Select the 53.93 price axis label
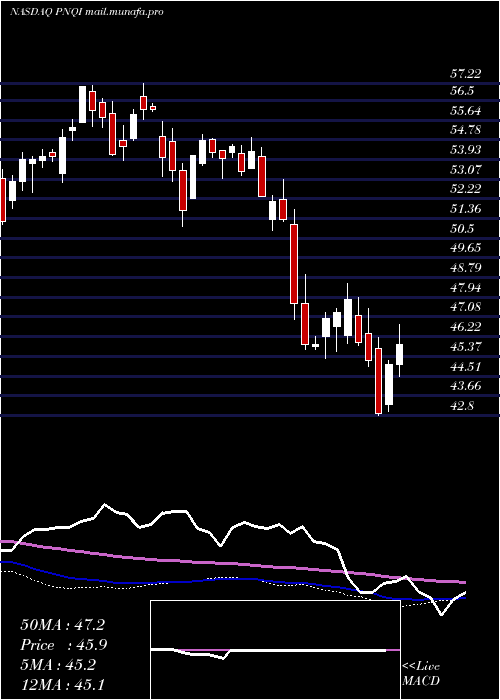The width and height of the screenshot is (500, 700). 465,150
